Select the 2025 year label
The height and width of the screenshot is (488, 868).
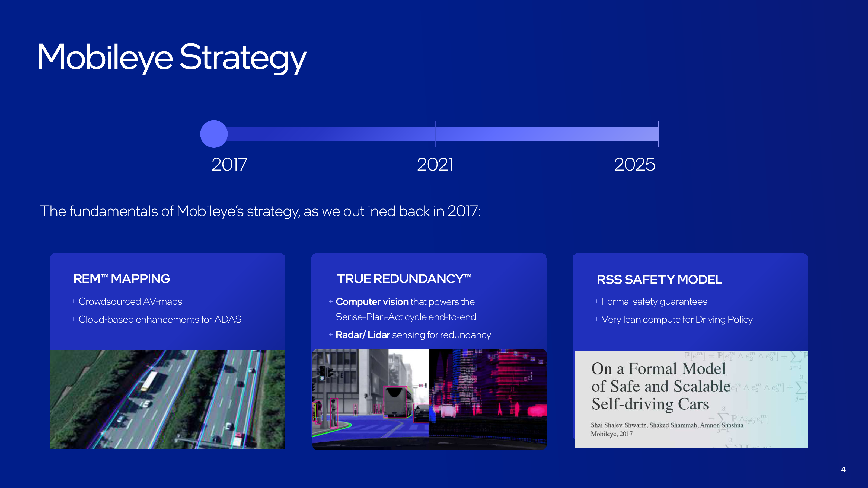tap(635, 164)
